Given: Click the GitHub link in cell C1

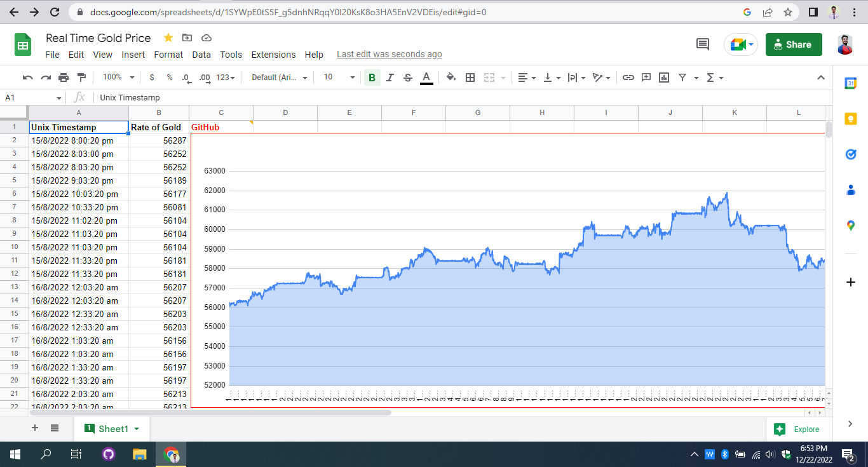Looking at the screenshot, I should [205, 127].
